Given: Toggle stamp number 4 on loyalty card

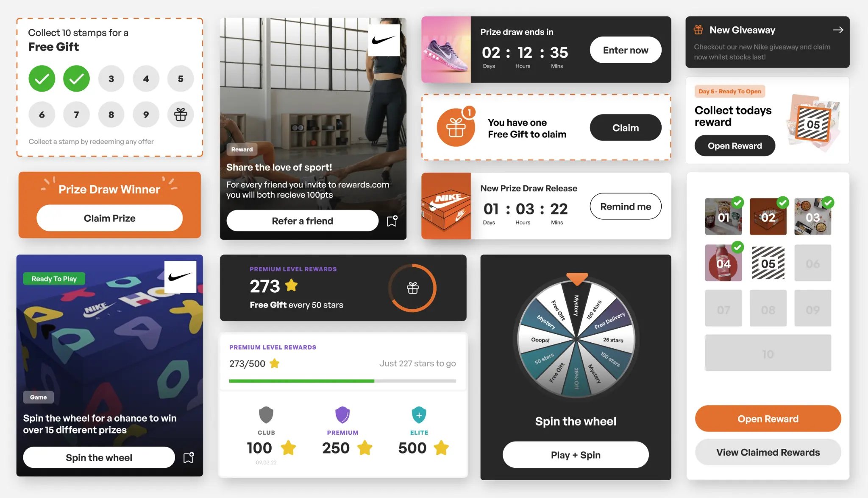Looking at the screenshot, I should click(x=145, y=78).
